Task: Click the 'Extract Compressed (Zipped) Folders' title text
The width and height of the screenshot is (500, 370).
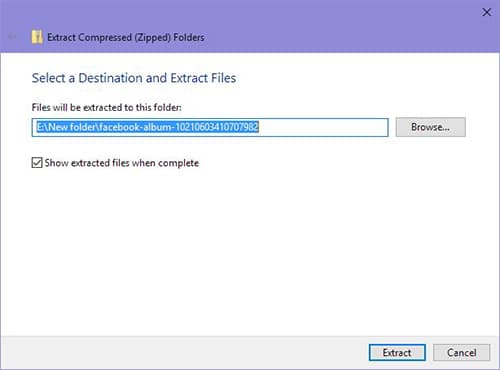Action: pos(126,37)
